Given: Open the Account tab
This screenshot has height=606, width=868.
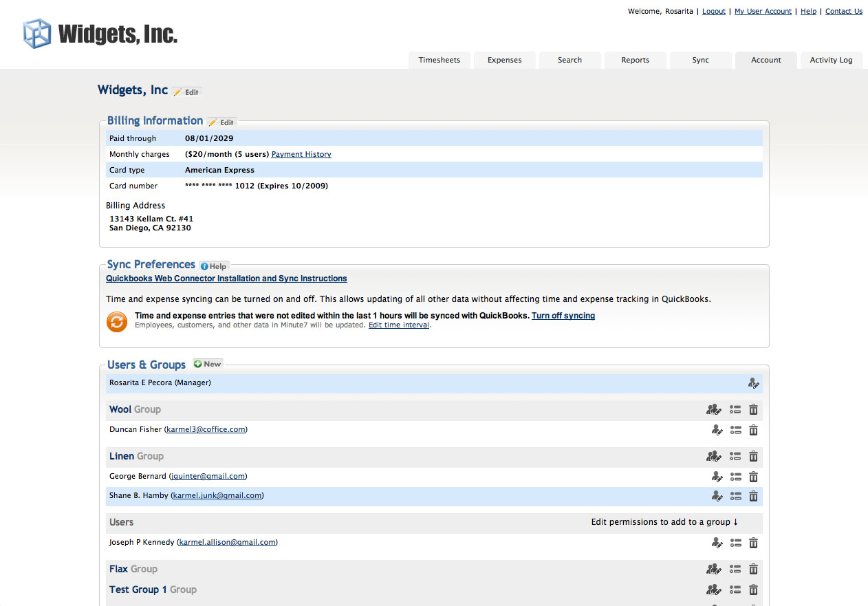Looking at the screenshot, I should pyautogui.click(x=766, y=60).
